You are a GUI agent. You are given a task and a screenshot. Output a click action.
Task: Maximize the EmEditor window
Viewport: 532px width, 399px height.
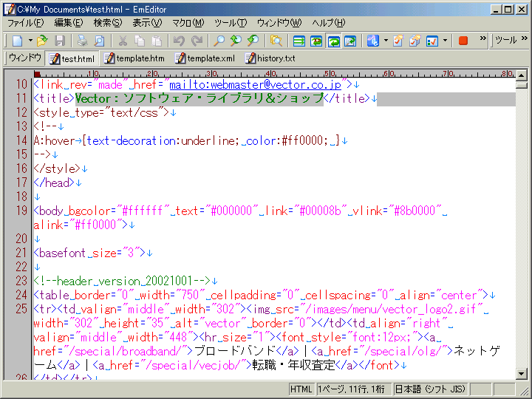[x=508, y=9]
